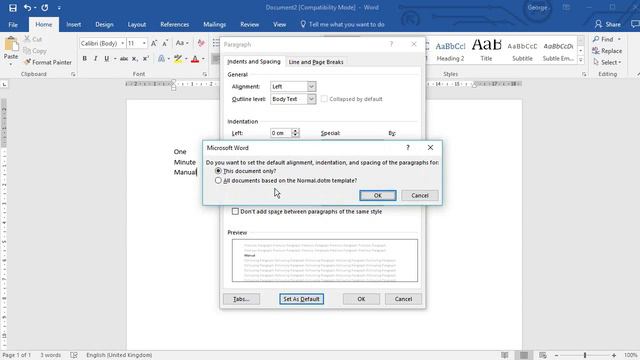640x360 pixels.
Task: Click the zoom slider handle
Action: click(585, 356)
